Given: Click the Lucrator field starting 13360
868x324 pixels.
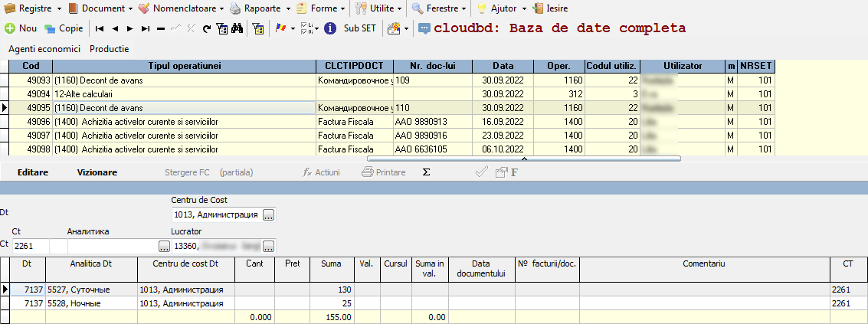Looking at the screenshot, I should [x=217, y=246].
